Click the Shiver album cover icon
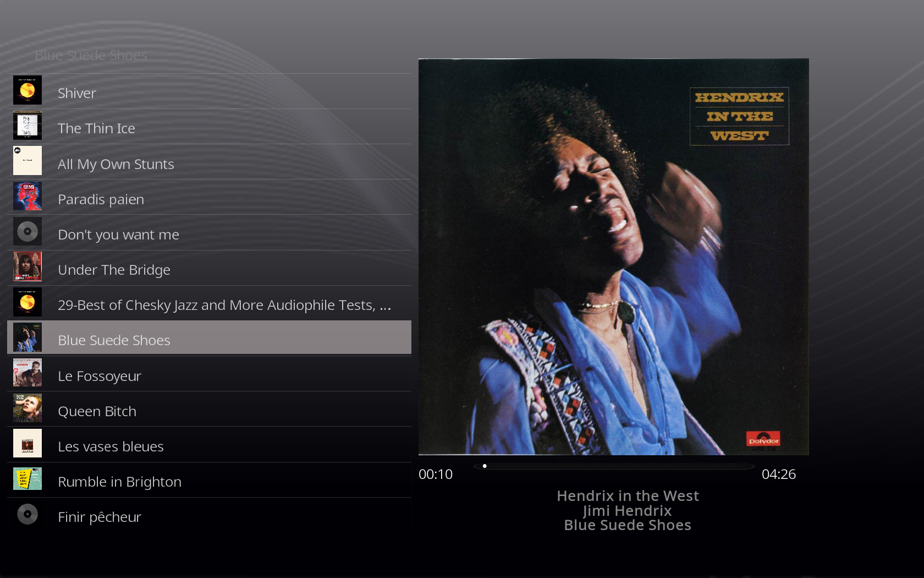 point(28,90)
